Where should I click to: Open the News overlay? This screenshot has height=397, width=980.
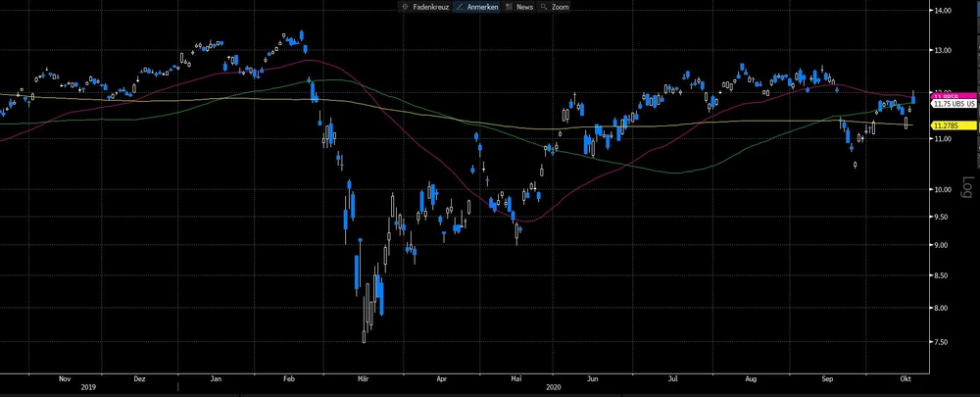[x=519, y=7]
